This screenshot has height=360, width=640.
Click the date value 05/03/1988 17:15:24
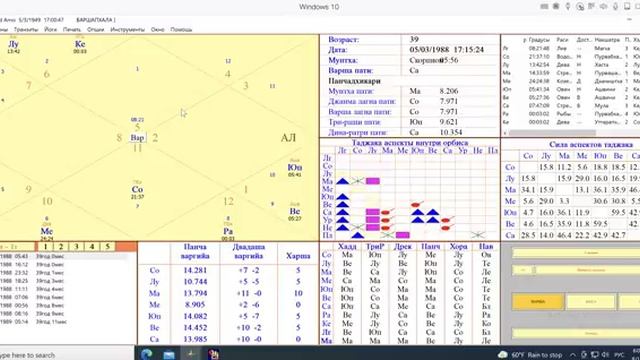pyautogui.click(x=447, y=49)
